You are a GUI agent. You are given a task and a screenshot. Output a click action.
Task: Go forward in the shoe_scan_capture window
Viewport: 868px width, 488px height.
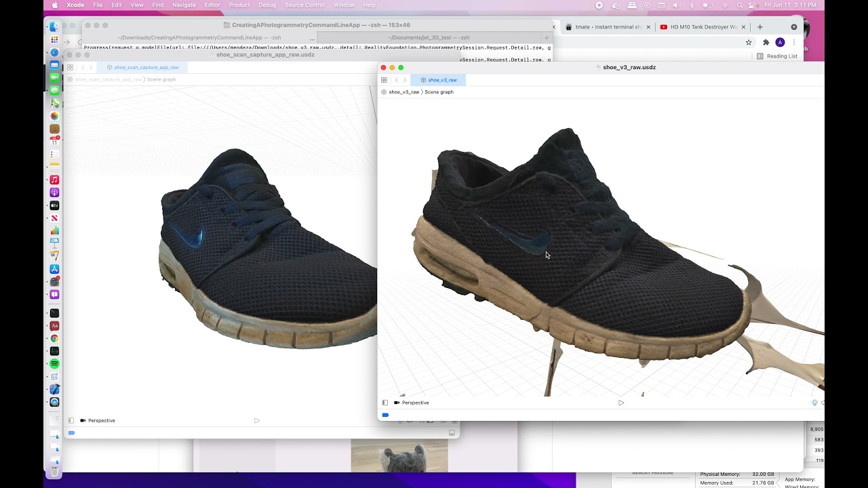point(91,68)
